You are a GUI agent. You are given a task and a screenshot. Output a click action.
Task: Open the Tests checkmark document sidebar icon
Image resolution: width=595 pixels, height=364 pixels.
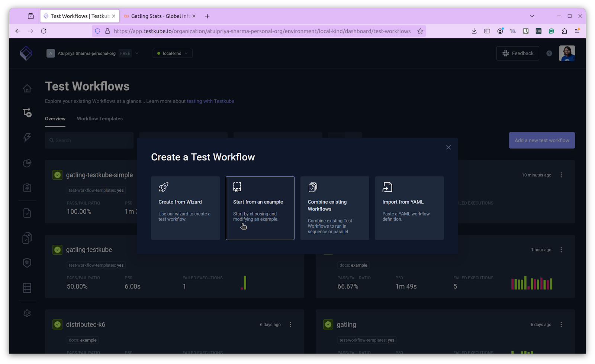[x=27, y=213]
